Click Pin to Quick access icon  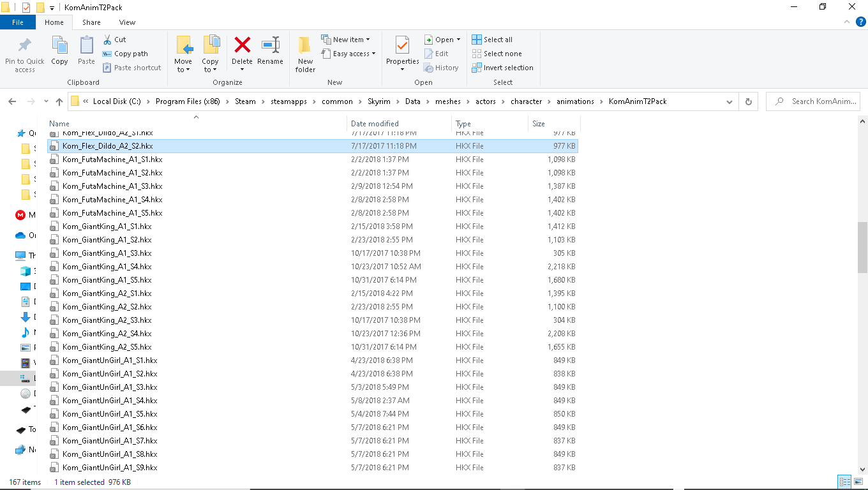click(25, 46)
